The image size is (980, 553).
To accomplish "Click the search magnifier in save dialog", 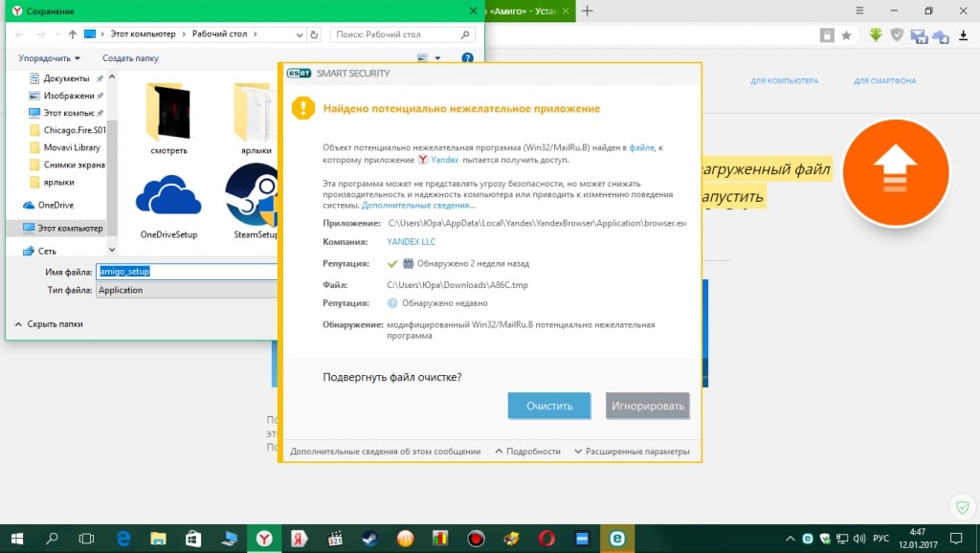I will point(465,34).
